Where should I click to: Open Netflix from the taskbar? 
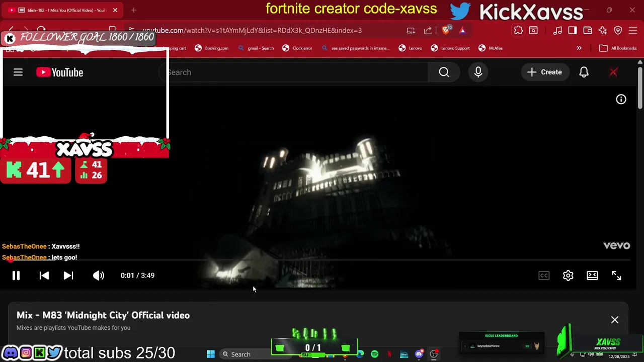[x=389, y=354]
